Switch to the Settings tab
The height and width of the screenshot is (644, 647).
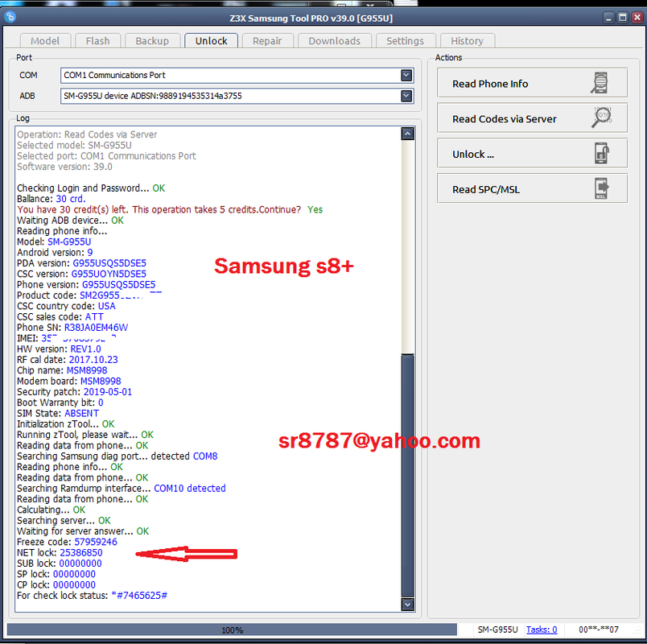406,41
